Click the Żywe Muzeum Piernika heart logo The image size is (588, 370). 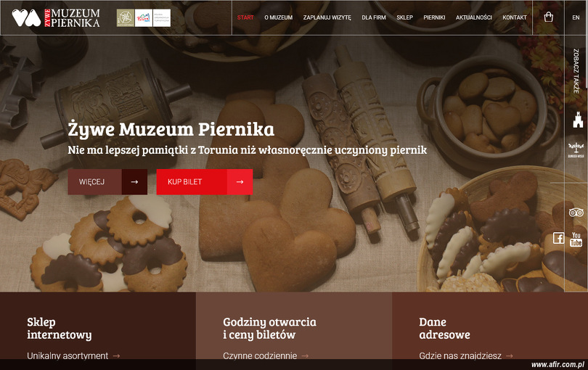pos(56,18)
